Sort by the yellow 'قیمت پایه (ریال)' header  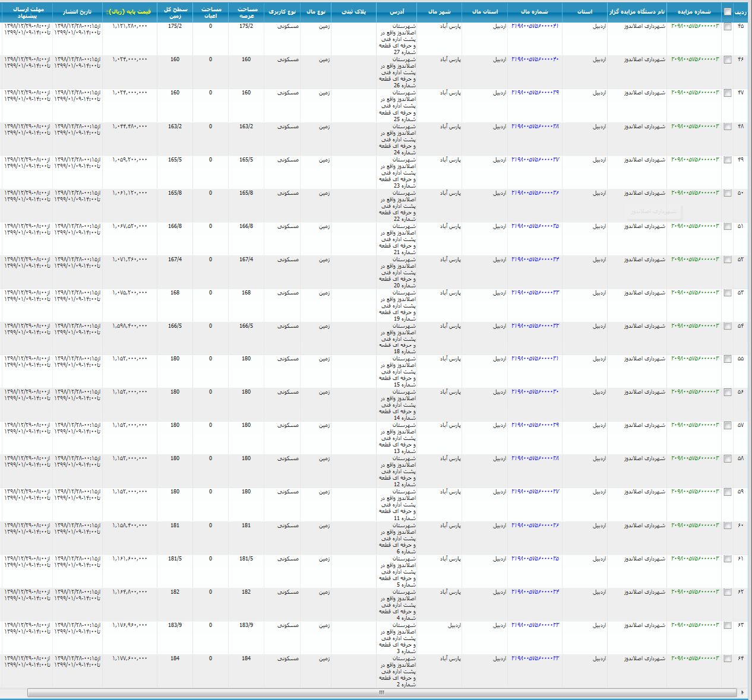point(129,12)
